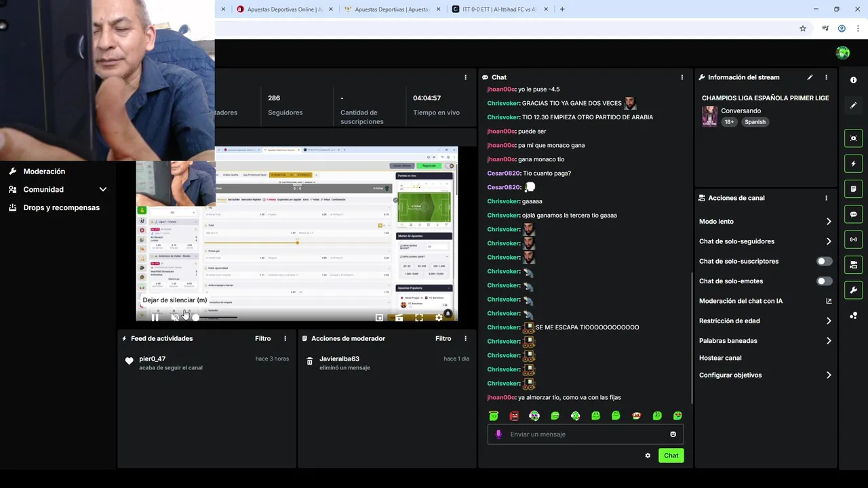Screen dimensions: 868x488
Task: Click the clip capture icon in right sidebar
Action: click(x=853, y=138)
